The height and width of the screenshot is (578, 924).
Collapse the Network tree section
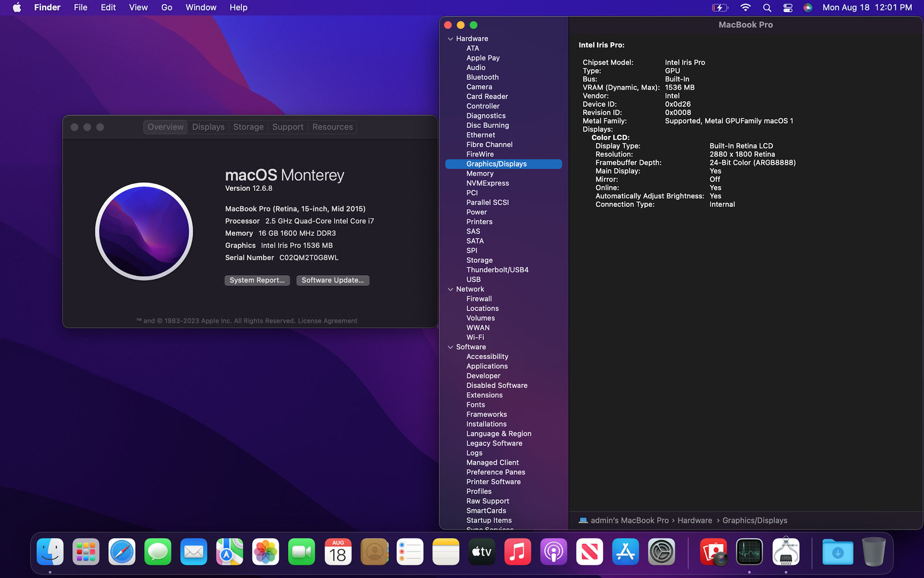click(450, 290)
